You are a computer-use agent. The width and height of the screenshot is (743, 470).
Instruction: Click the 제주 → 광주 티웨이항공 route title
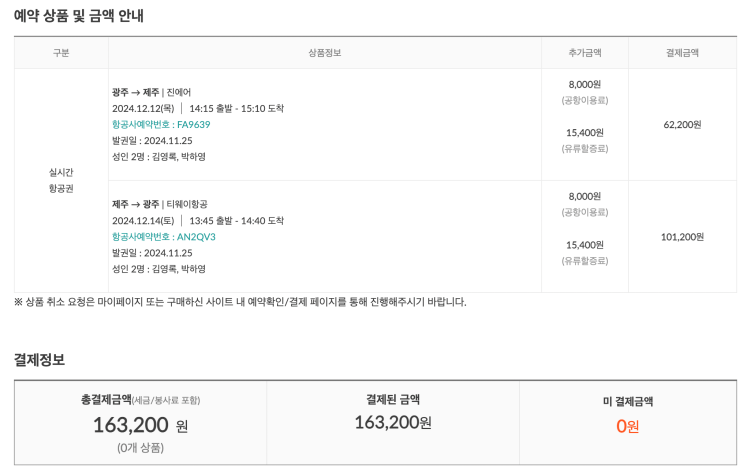tap(159, 204)
